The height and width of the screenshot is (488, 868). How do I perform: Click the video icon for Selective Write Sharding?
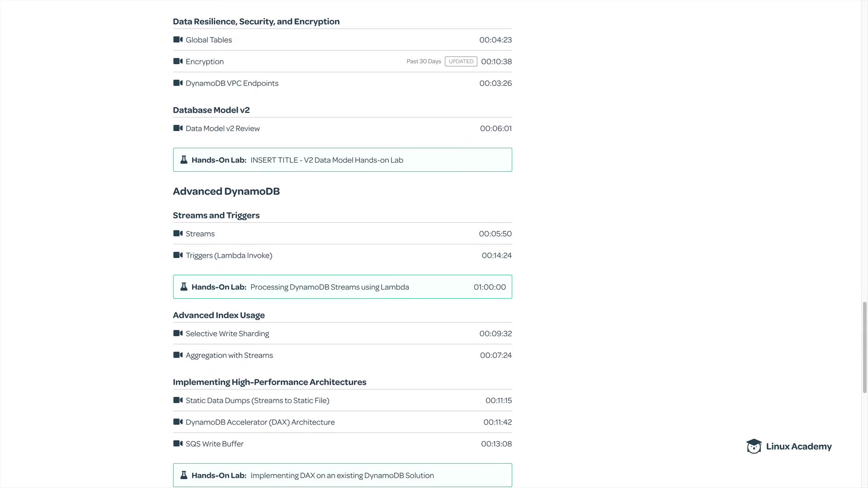(178, 333)
